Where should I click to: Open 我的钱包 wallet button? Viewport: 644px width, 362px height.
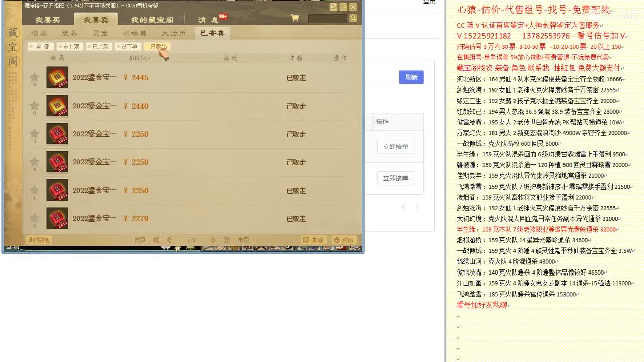point(39,240)
